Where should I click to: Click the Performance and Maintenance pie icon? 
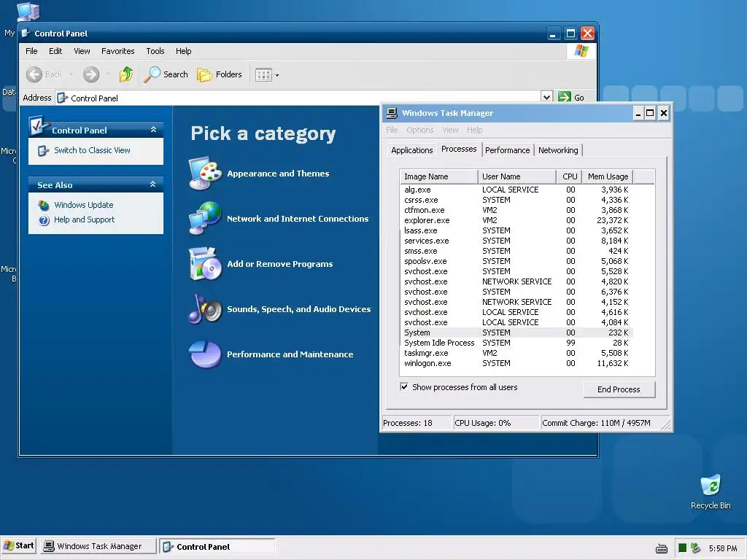205,354
